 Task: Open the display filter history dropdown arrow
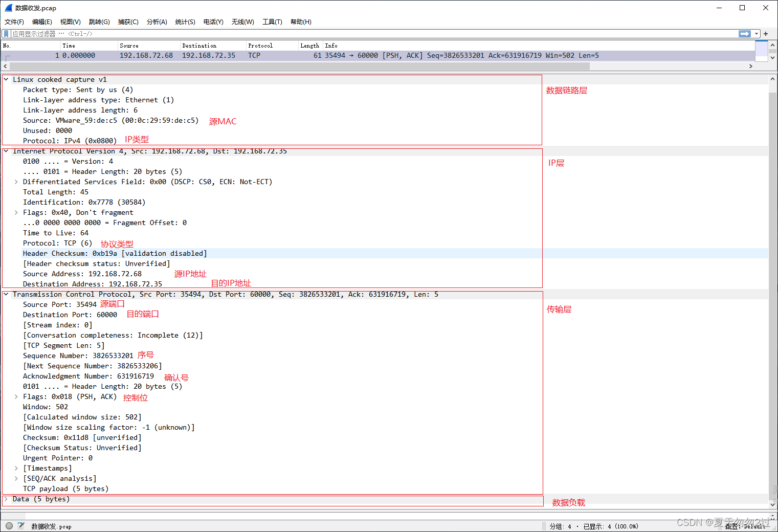(757, 34)
